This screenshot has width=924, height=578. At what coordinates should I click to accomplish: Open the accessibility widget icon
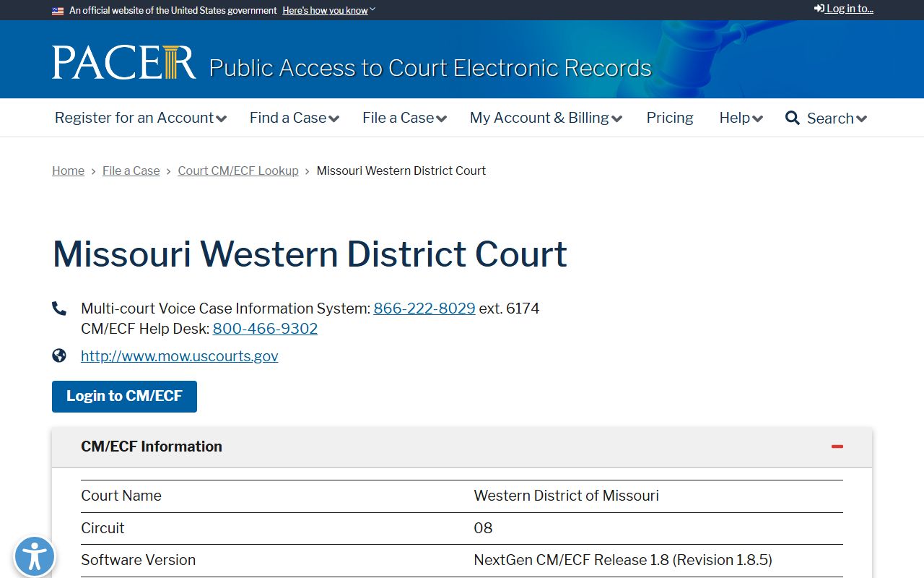pyautogui.click(x=34, y=557)
